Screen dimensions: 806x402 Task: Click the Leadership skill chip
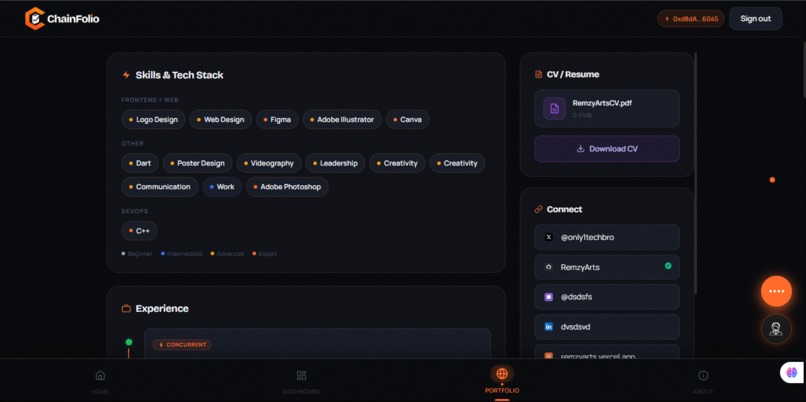tap(335, 163)
